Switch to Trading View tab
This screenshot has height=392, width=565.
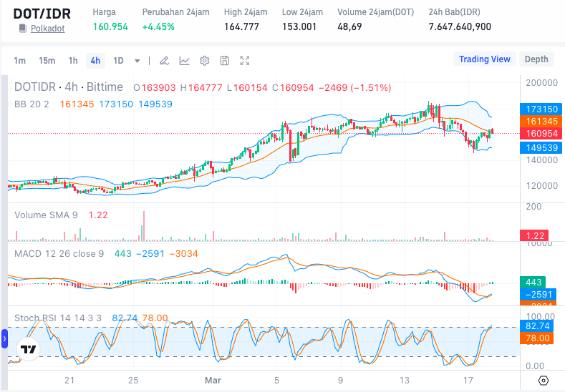(x=484, y=59)
